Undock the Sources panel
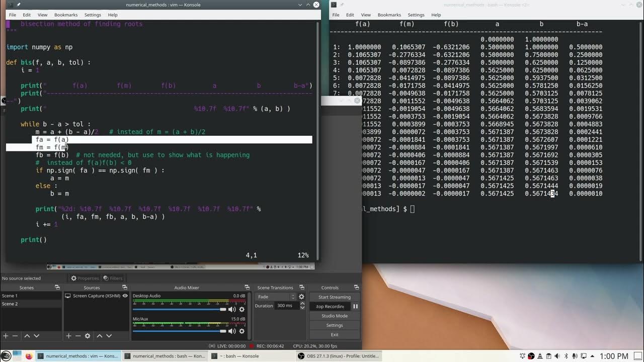This screenshot has width=644, height=362. pos(125,288)
